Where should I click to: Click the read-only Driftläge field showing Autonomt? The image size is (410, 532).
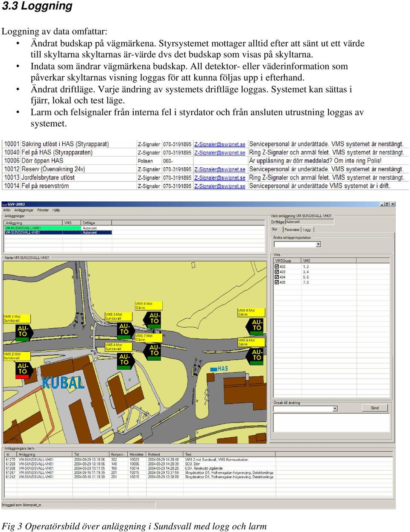[309, 222]
